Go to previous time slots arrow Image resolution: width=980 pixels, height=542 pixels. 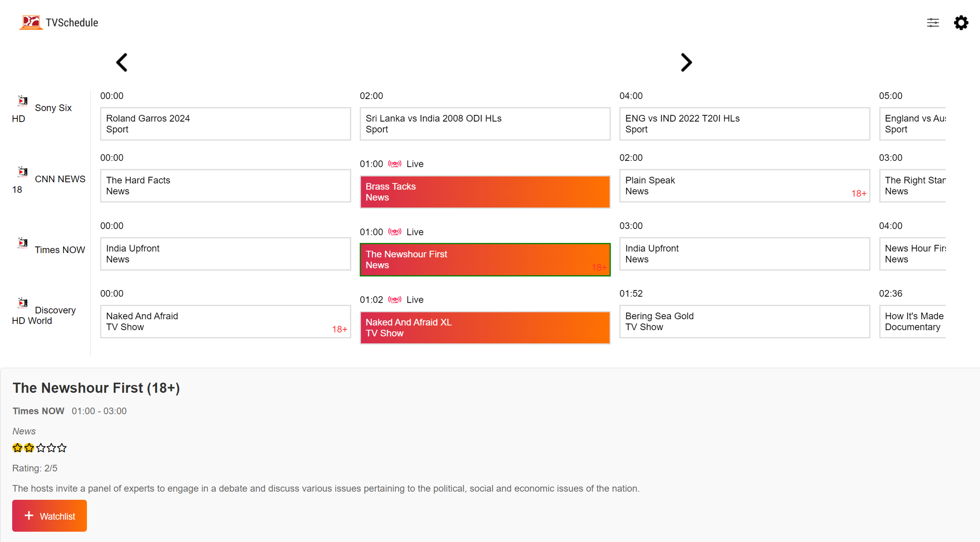coord(122,62)
